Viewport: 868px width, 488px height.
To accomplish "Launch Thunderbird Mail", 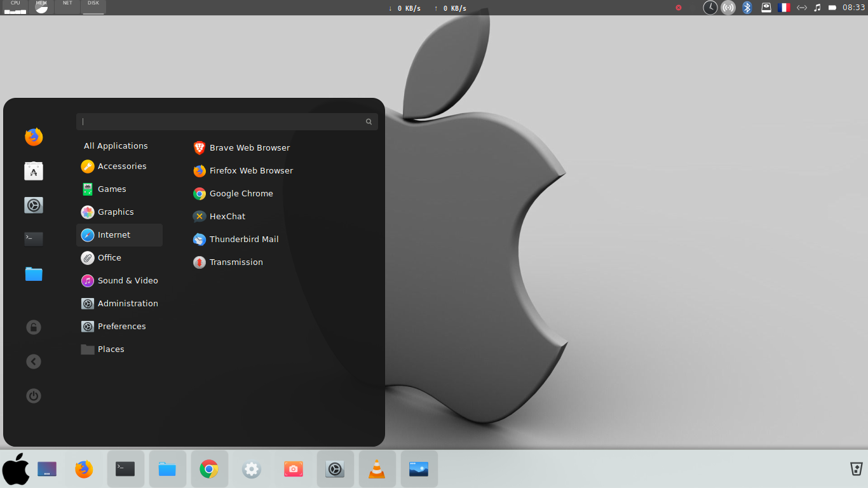I will point(236,239).
